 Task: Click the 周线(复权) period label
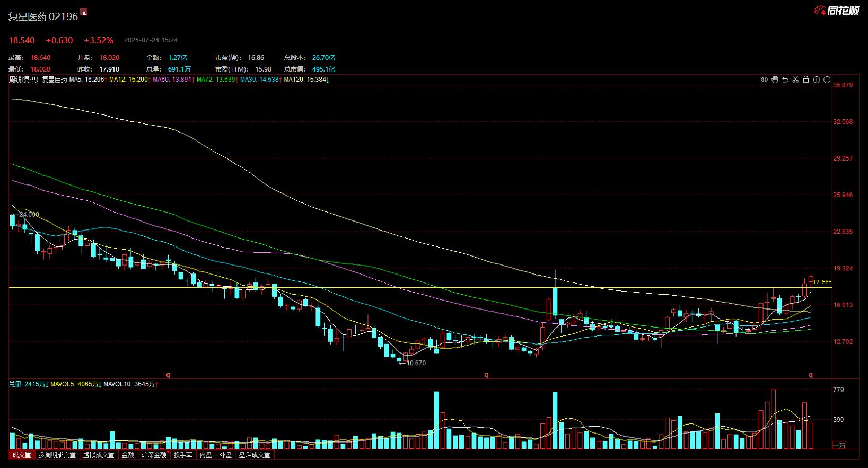[24, 80]
